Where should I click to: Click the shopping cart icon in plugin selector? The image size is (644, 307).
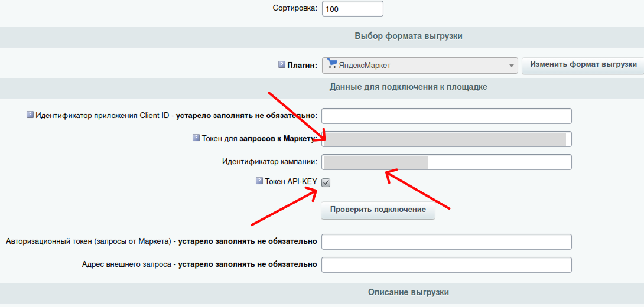point(332,64)
